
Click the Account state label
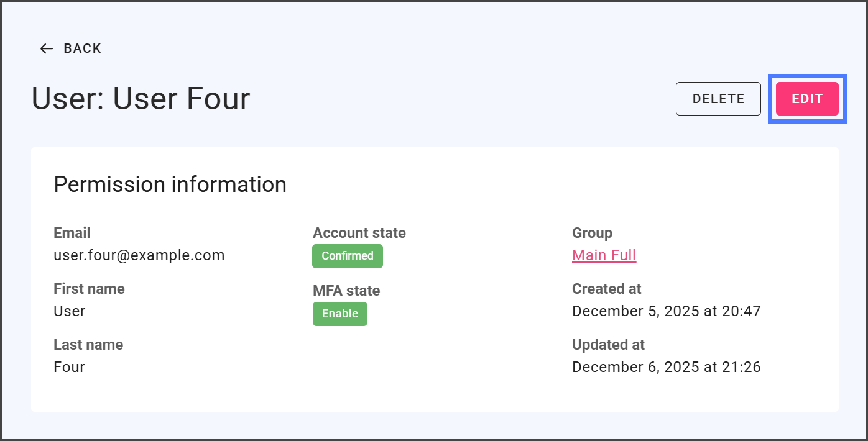tap(359, 233)
